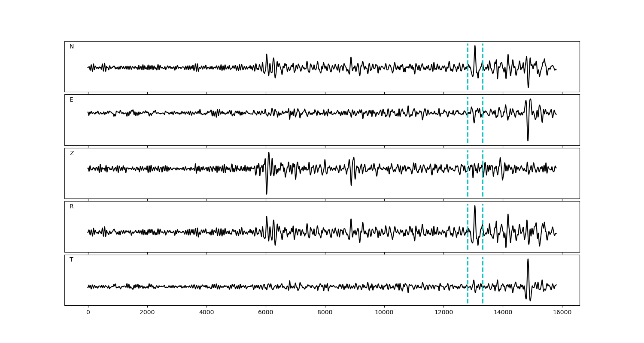Image resolution: width=644 pixels, height=343 pixels.
Task: Click the x-axis tick label 2000
Action: pyautogui.click(x=147, y=313)
